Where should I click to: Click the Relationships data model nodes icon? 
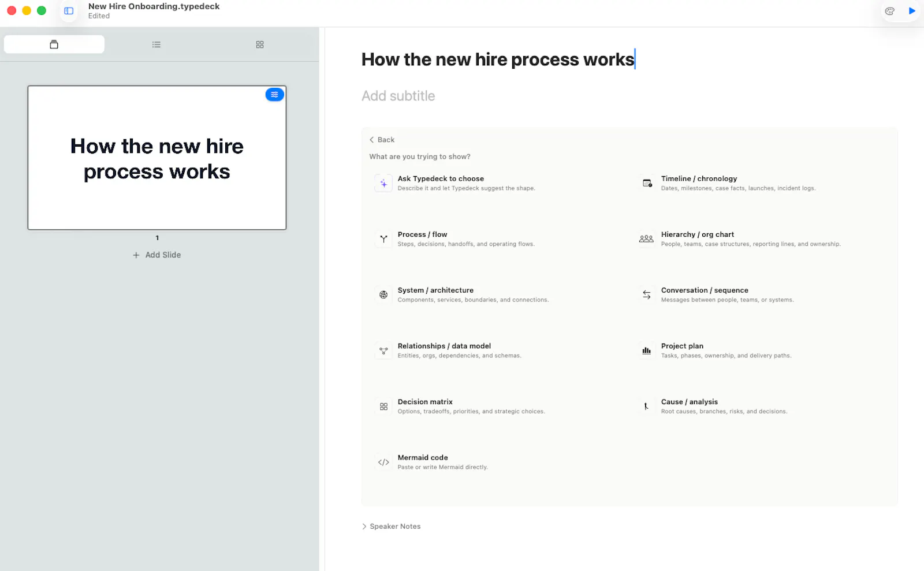(383, 350)
